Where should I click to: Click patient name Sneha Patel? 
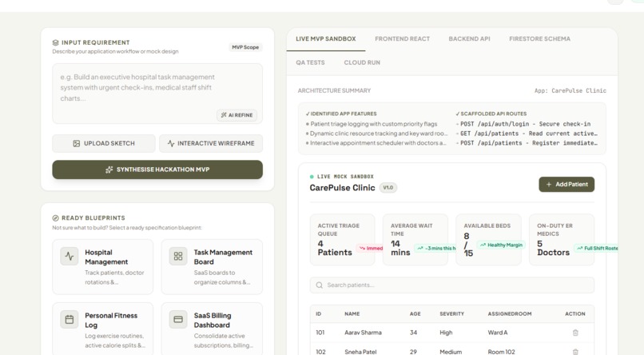360,352
